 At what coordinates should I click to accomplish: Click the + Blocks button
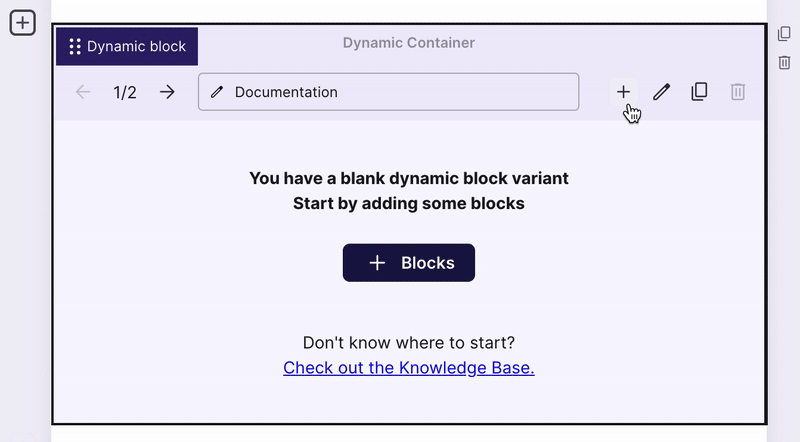click(409, 262)
